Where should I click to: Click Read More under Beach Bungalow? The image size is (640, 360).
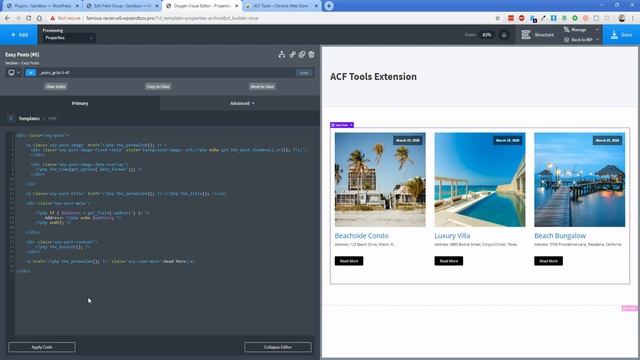pos(549,261)
